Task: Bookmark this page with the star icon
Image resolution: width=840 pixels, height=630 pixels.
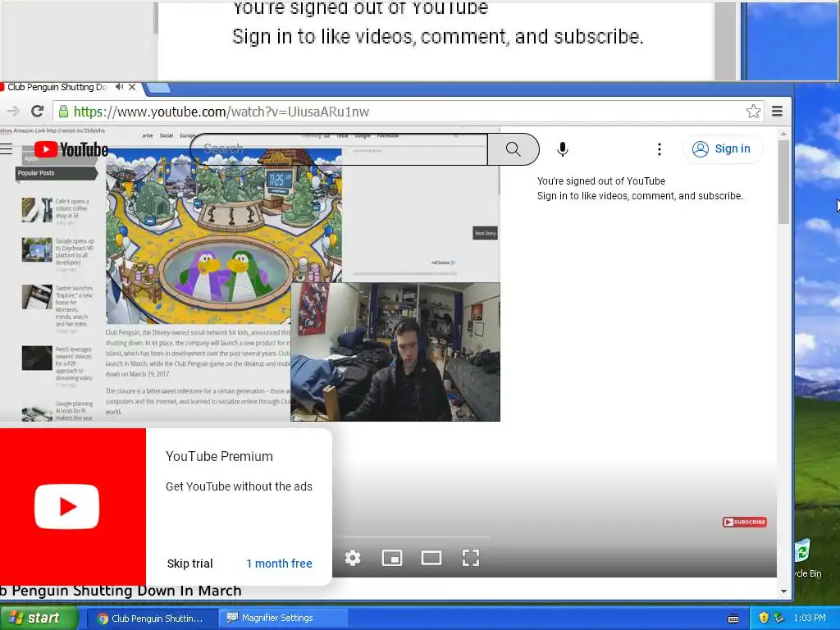Action: pos(753,111)
